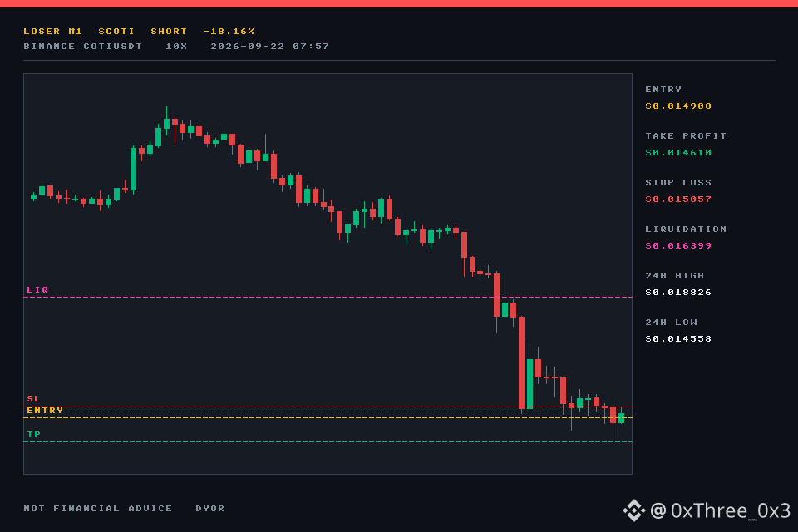The height and width of the screenshot is (532, 798).
Task: Click the NOT FINANCIAL ADVICE disclaimer
Action: (x=98, y=509)
